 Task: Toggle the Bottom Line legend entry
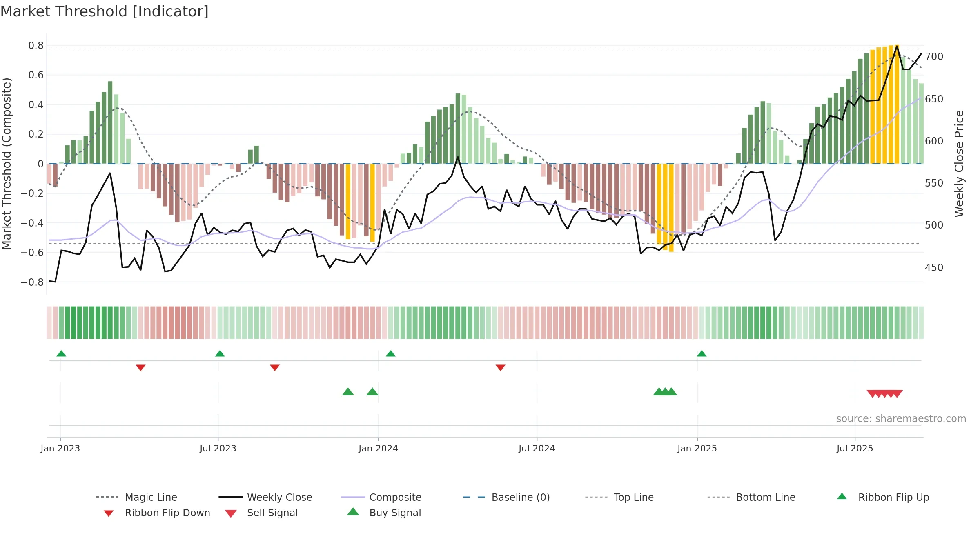coord(751,497)
